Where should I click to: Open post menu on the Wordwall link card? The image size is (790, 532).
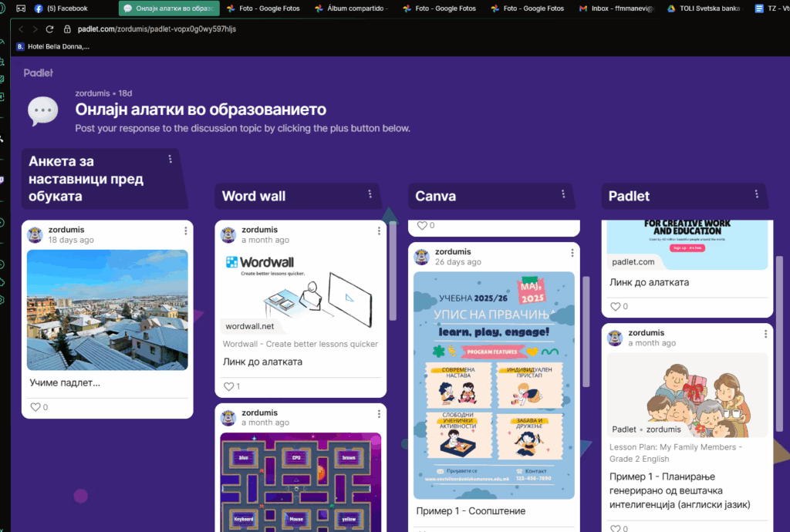coord(379,231)
